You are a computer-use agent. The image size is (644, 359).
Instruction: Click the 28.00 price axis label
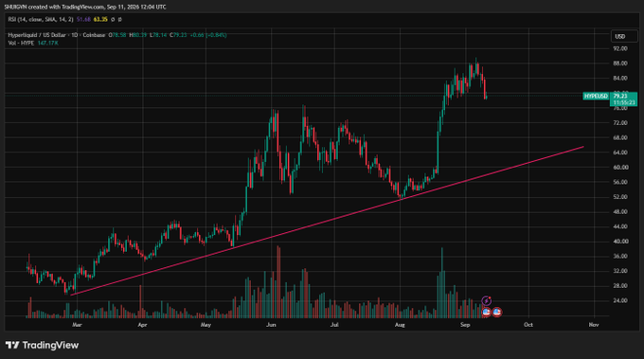pos(620,285)
